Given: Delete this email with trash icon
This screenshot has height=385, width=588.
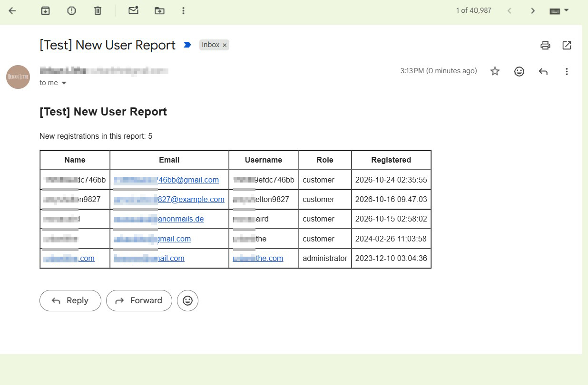Looking at the screenshot, I should click(98, 10).
